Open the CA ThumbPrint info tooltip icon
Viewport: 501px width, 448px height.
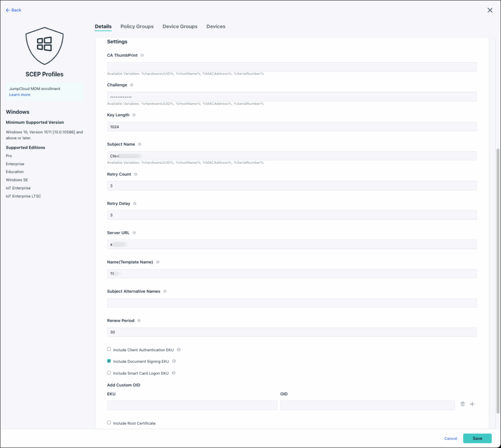tap(142, 55)
